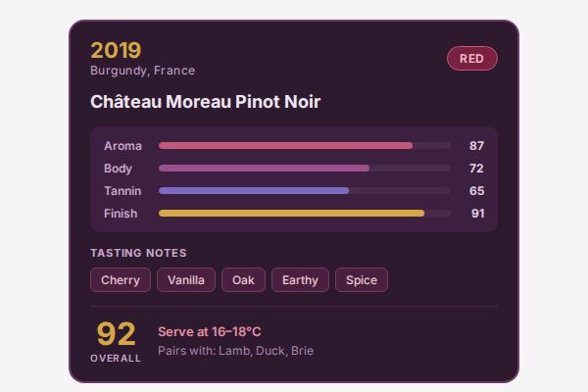The width and height of the screenshot is (588, 392).
Task: Pick the Spice tasting note chip
Action: (362, 280)
